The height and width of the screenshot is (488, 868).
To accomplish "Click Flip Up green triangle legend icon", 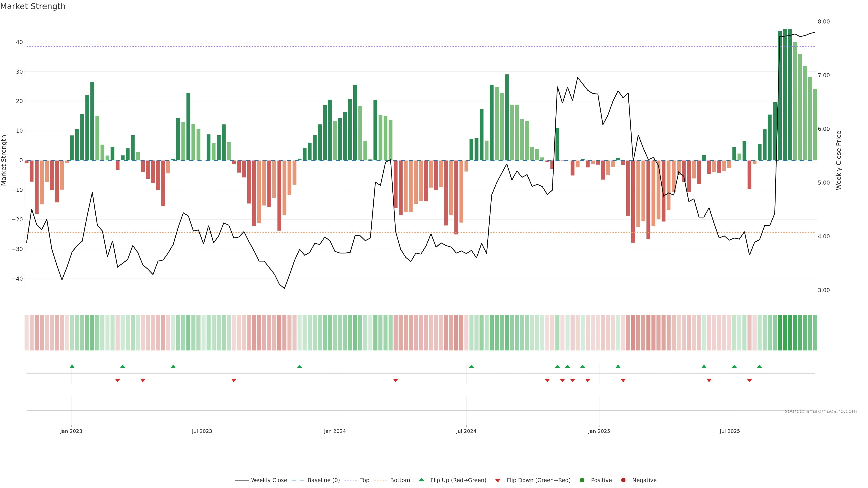I will tap(421, 480).
